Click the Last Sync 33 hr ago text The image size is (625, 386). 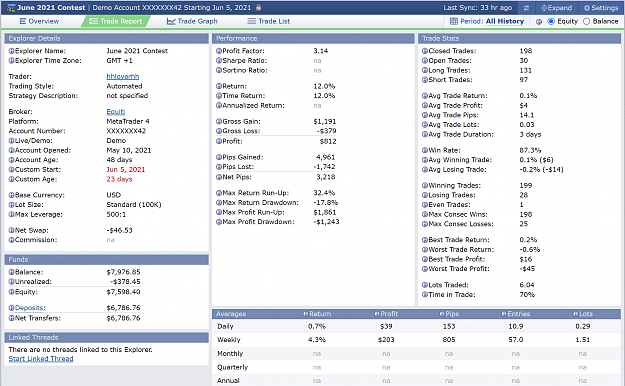[x=478, y=8]
